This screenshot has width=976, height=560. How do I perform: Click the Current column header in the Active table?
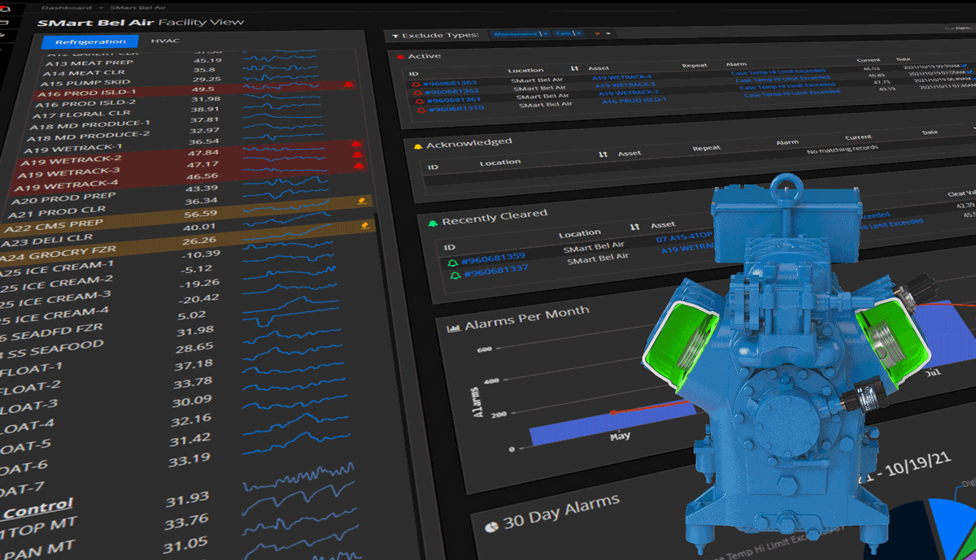[x=869, y=60]
